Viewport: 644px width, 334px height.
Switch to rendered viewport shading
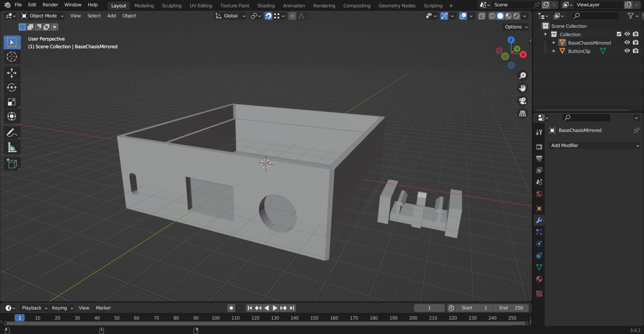tap(517, 16)
